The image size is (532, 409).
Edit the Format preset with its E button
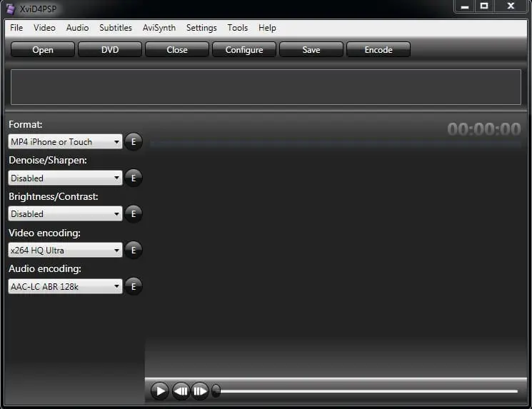134,142
